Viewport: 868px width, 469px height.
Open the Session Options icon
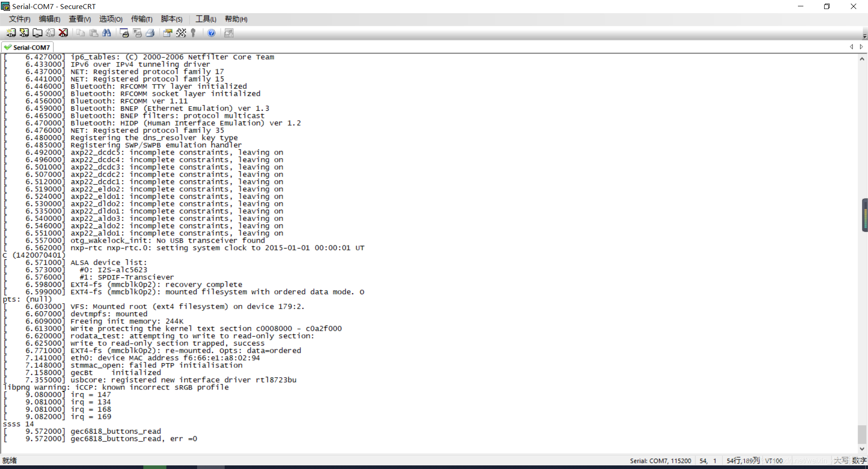click(168, 33)
